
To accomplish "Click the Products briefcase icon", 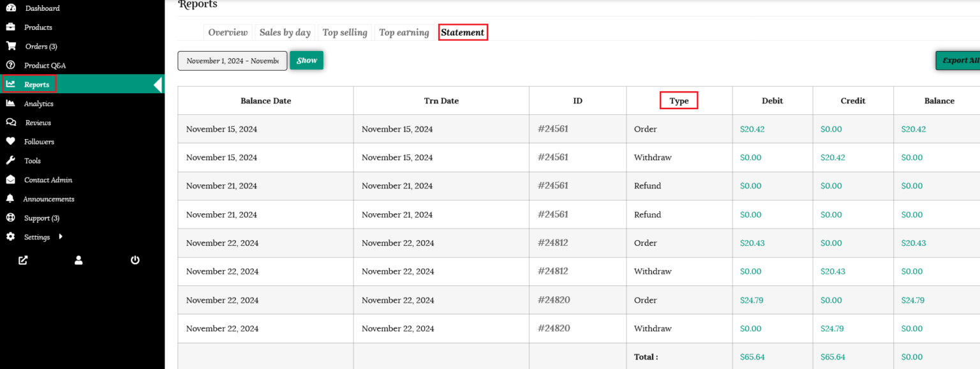I will coord(10,27).
